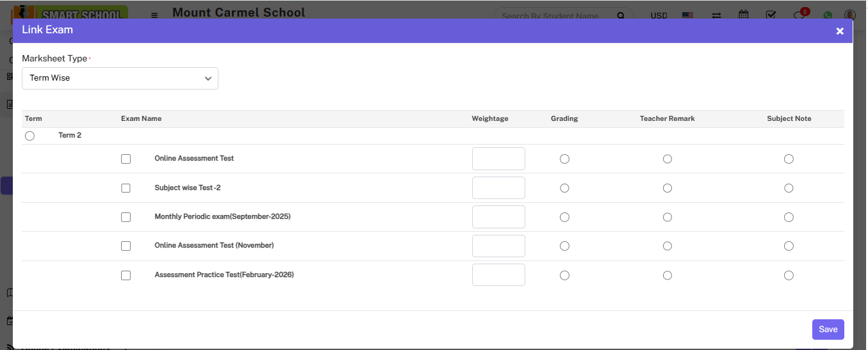Check the Subject wise Test -2 checkbox
Viewport: 868px width, 350px height.
click(126, 188)
